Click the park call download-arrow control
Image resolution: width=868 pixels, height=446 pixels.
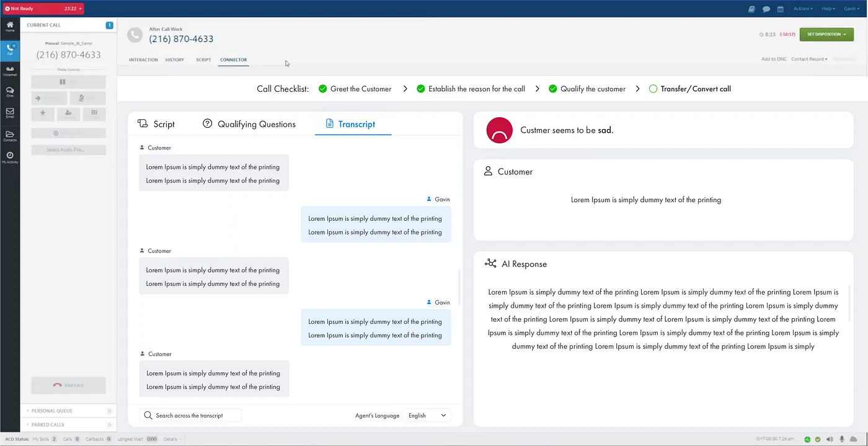coord(43,114)
